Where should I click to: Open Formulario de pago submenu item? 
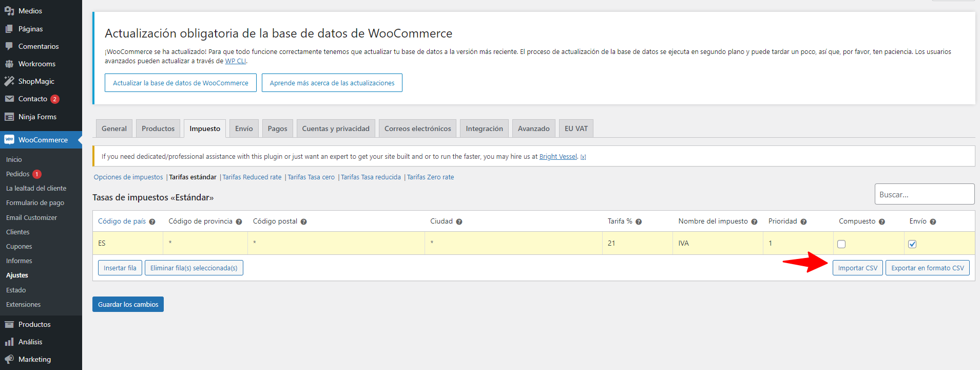pos(35,203)
